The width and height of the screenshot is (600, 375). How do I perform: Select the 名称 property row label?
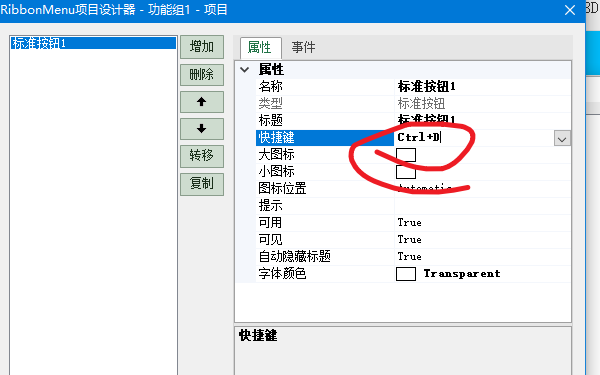pos(271,87)
